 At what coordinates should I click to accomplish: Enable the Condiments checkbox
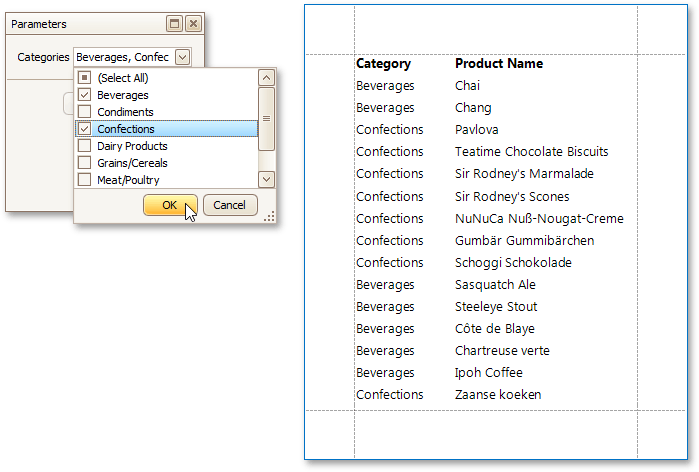tap(85, 112)
